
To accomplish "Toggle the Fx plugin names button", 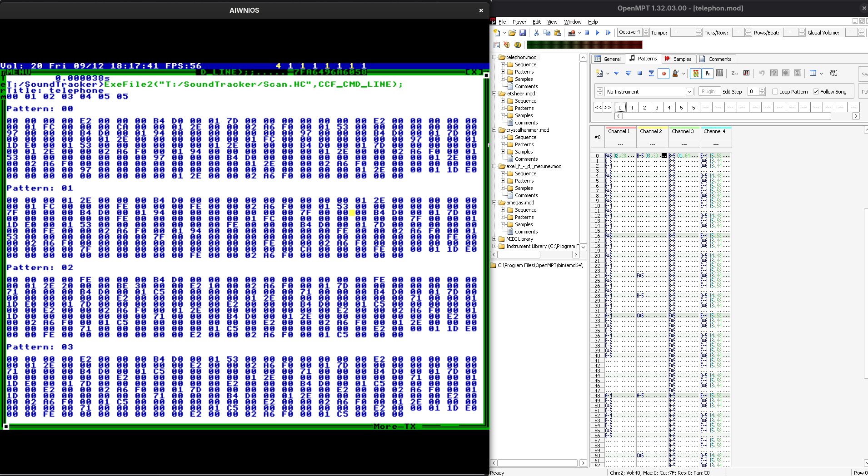I will 708,74.
